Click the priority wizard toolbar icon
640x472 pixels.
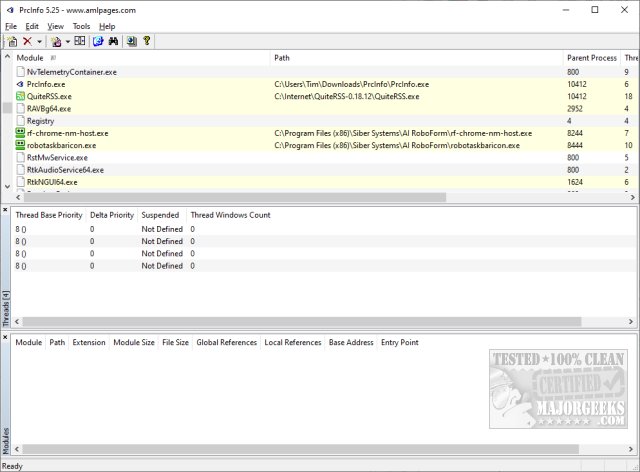56,41
